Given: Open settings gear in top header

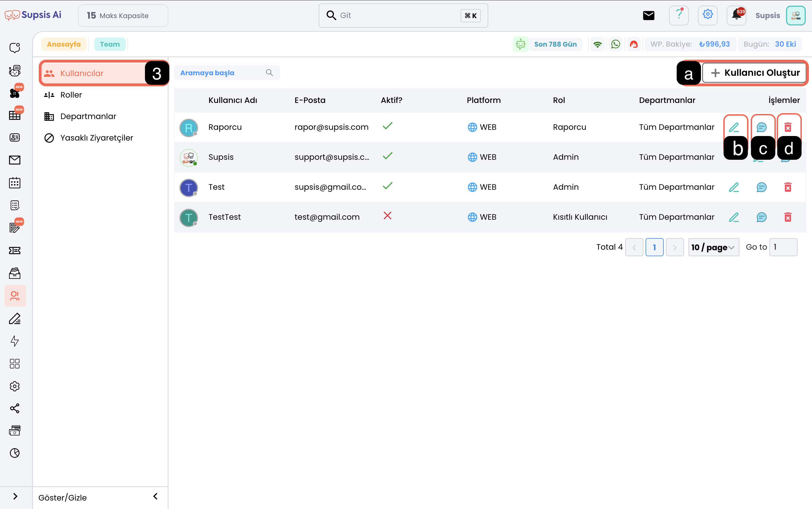Looking at the screenshot, I should (707, 16).
